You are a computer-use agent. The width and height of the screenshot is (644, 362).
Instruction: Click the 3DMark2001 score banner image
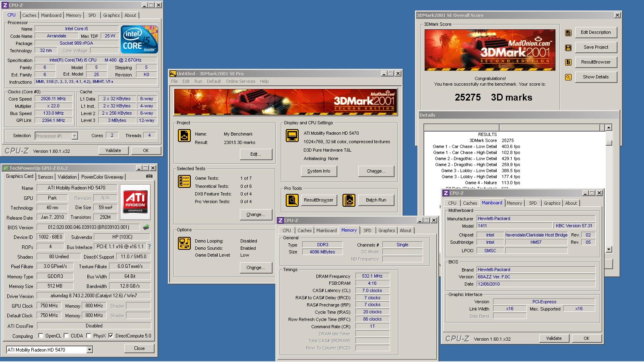490,50
